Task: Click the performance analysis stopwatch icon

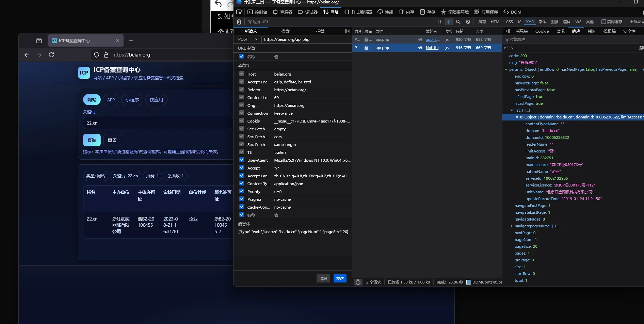Action: [358, 282]
